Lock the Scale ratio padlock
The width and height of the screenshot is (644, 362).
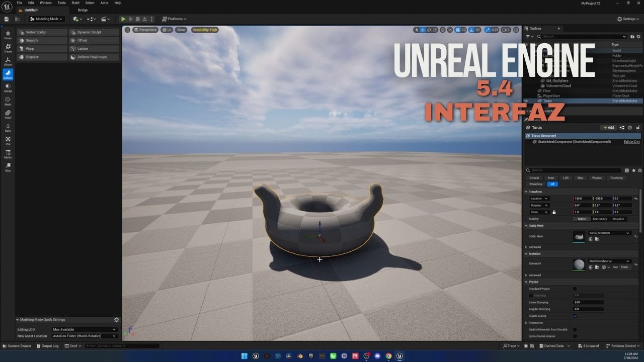point(554,212)
